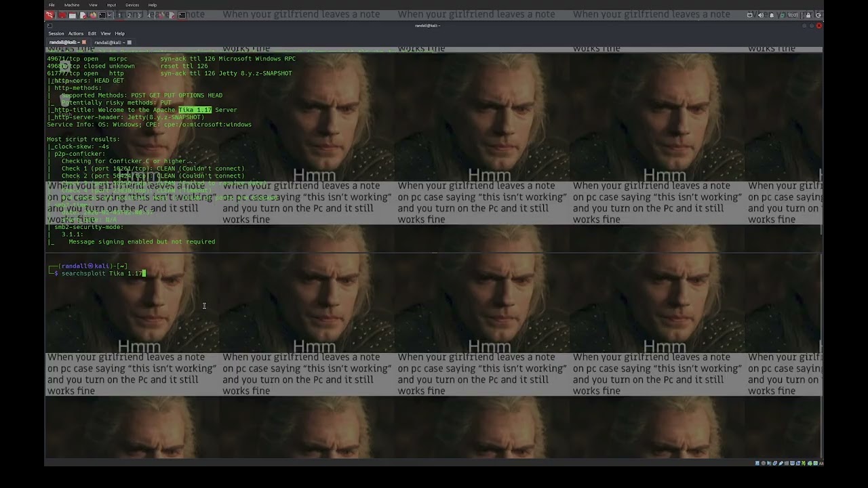Screen dimensions: 868x488
Task: Open the terminal Help menu
Action: point(120,33)
